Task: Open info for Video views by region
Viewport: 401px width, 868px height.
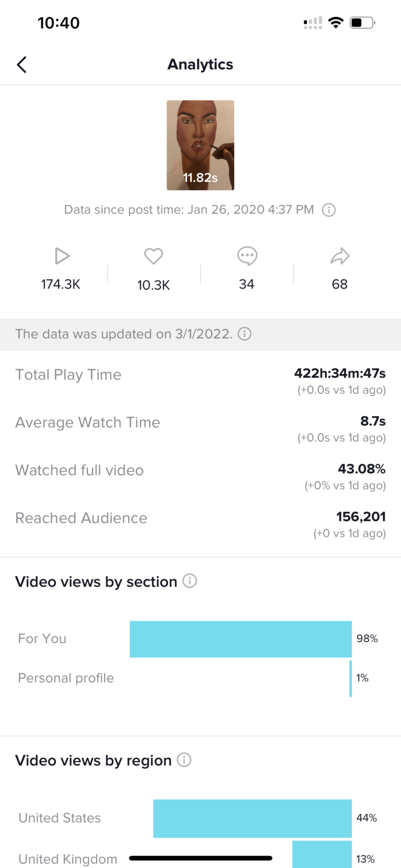Action: point(184,760)
